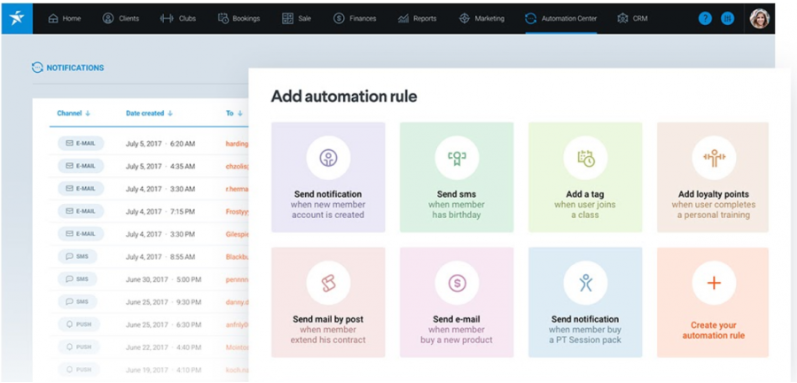Click 'Create your automation rule' text
The width and height of the screenshot is (797, 383).
(x=714, y=330)
